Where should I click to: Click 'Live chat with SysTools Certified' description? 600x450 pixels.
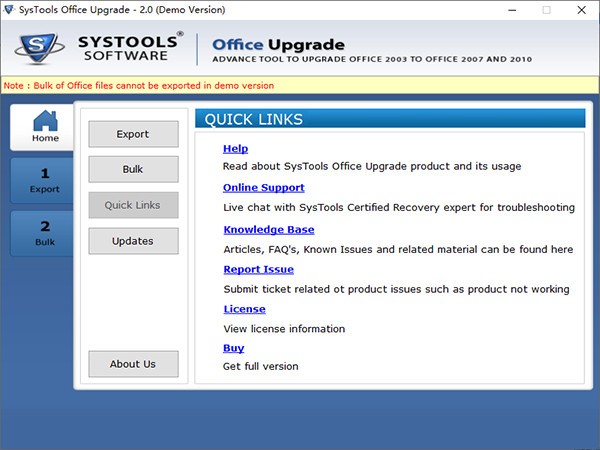(x=399, y=207)
